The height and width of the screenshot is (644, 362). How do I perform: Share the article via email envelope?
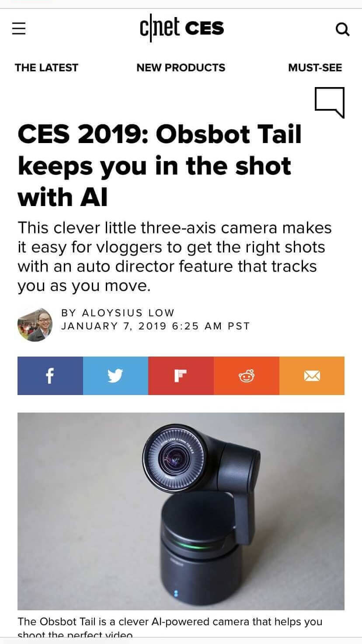(312, 376)
